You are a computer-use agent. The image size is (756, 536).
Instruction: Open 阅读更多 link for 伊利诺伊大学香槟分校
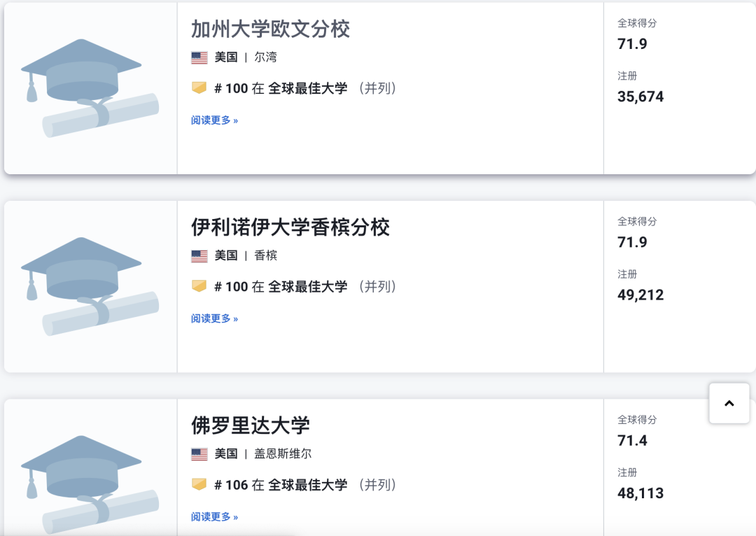(215, 318)
